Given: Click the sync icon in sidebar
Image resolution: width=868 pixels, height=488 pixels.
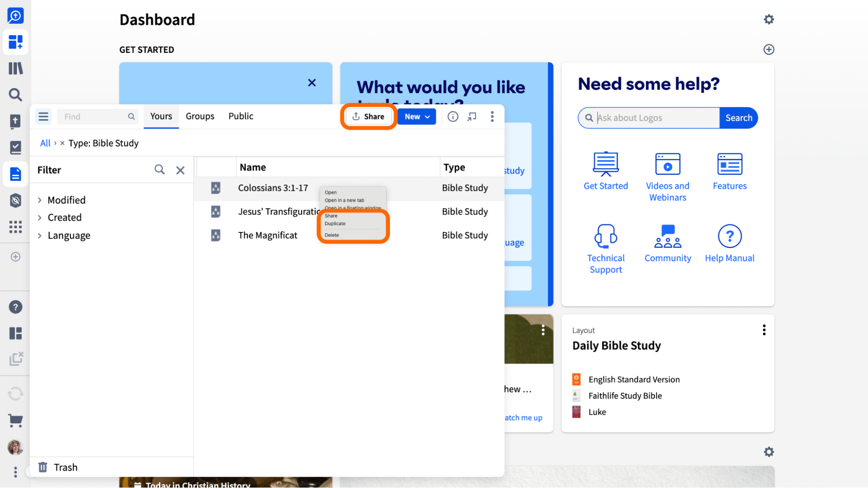Looking at the screenshot, I should click(16, 394).
